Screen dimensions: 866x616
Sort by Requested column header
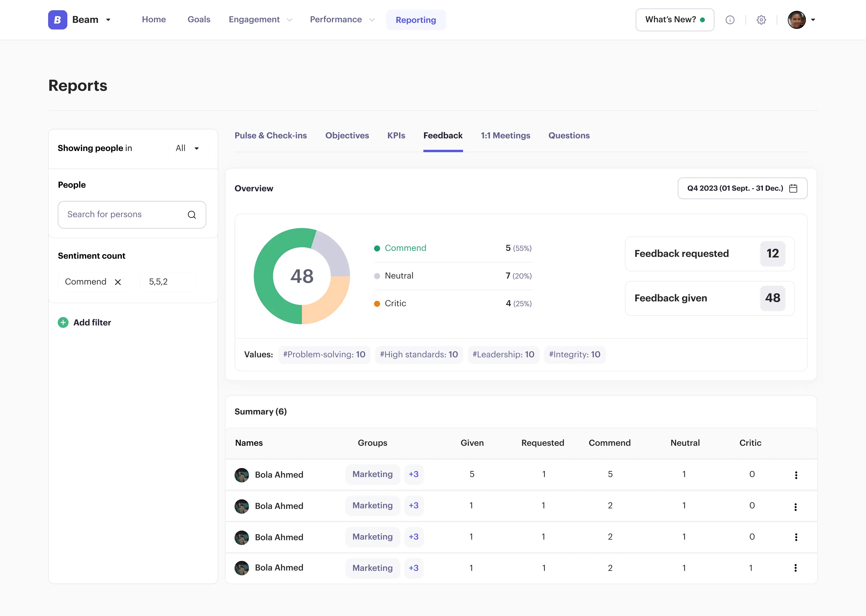click(542, 443)
